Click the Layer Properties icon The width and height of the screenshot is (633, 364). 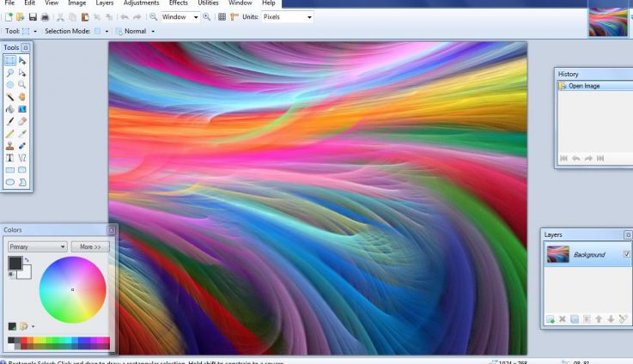pyautogui.click(x=624, y=319)
